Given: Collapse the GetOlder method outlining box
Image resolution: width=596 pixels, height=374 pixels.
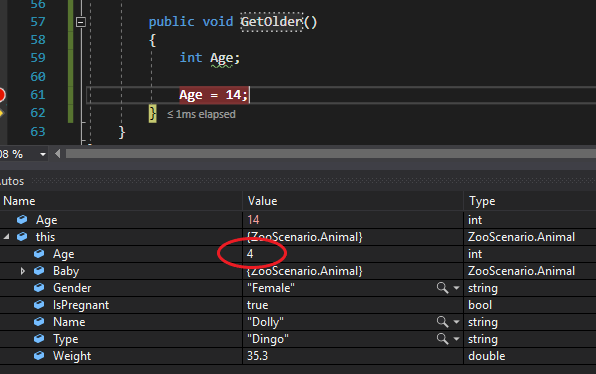Looking at the screenshot, I should coord(81,22).
